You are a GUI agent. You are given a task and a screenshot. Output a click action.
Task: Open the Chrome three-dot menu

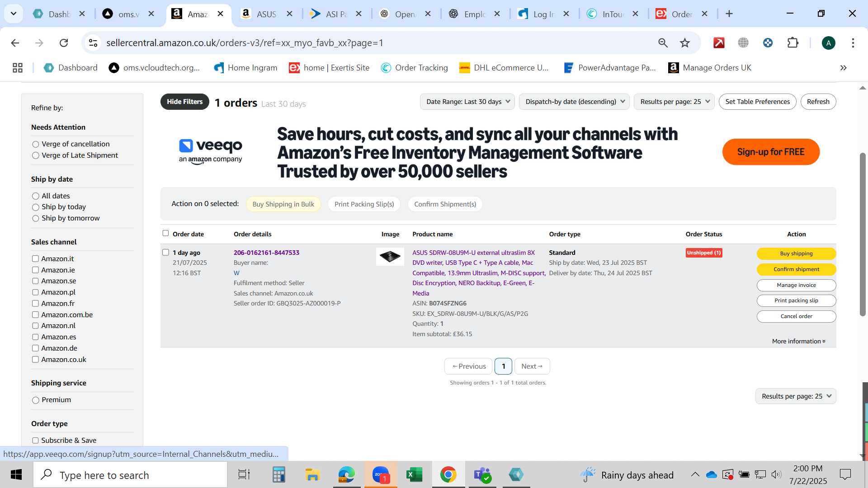853,43
